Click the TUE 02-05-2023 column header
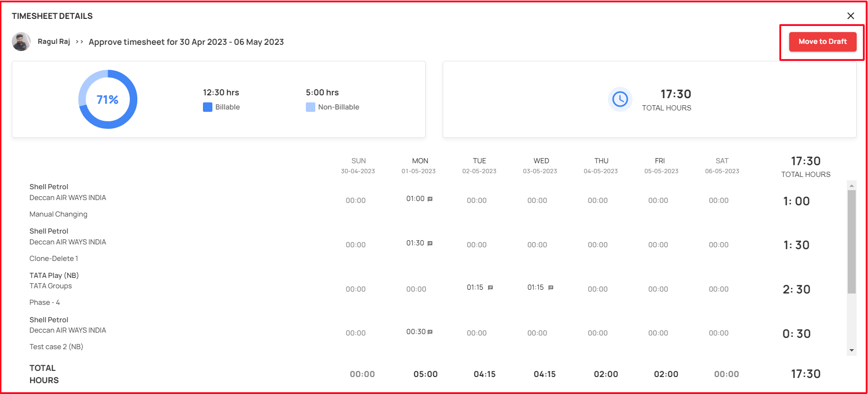Screen dimensions: 868x394 click(480, 166)
